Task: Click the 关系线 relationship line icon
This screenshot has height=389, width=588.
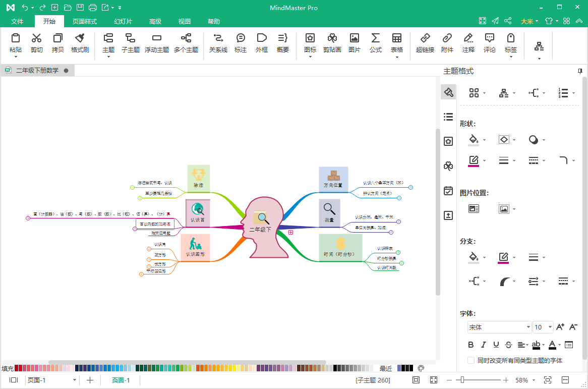Action: pyautogui.click(x=218, y=42)
